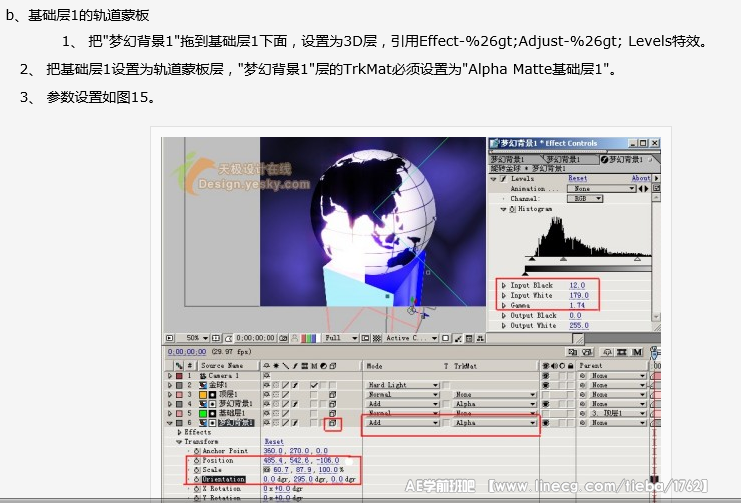This screenshot has height=503, width=741.
Task: Click the Histogram stopwatch icon in Effect Controls
Action: (513, 209)
